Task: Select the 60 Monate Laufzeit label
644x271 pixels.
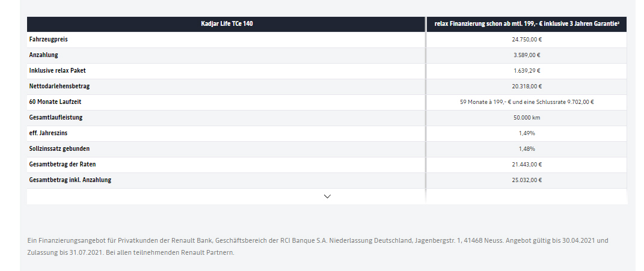Action: (52, 102)
